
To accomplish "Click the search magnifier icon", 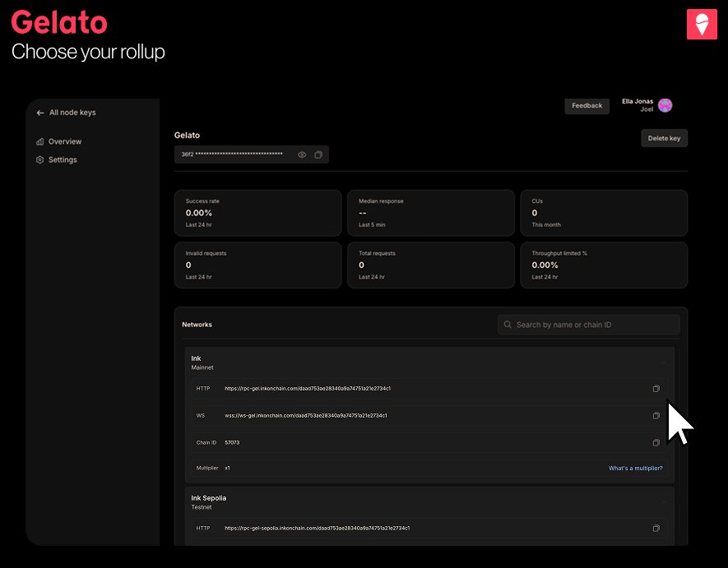I will (508, 325).
